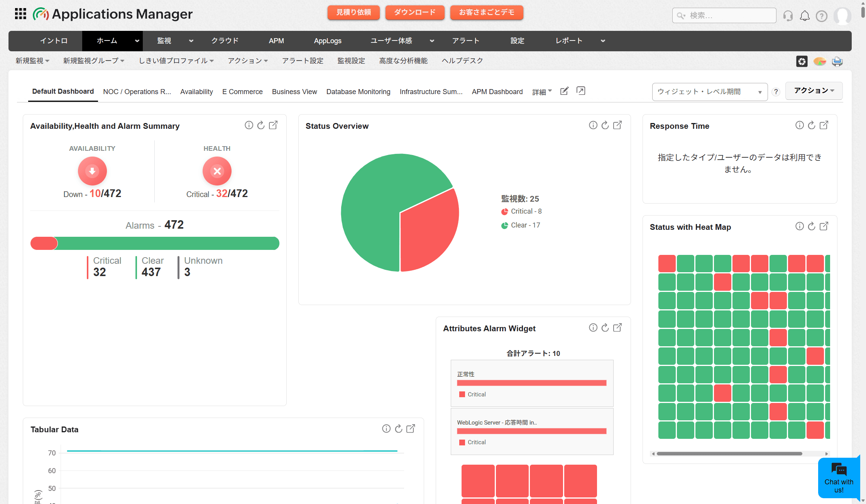
Task: Click the ダウンロード button
Action: (x=415, y=12)
